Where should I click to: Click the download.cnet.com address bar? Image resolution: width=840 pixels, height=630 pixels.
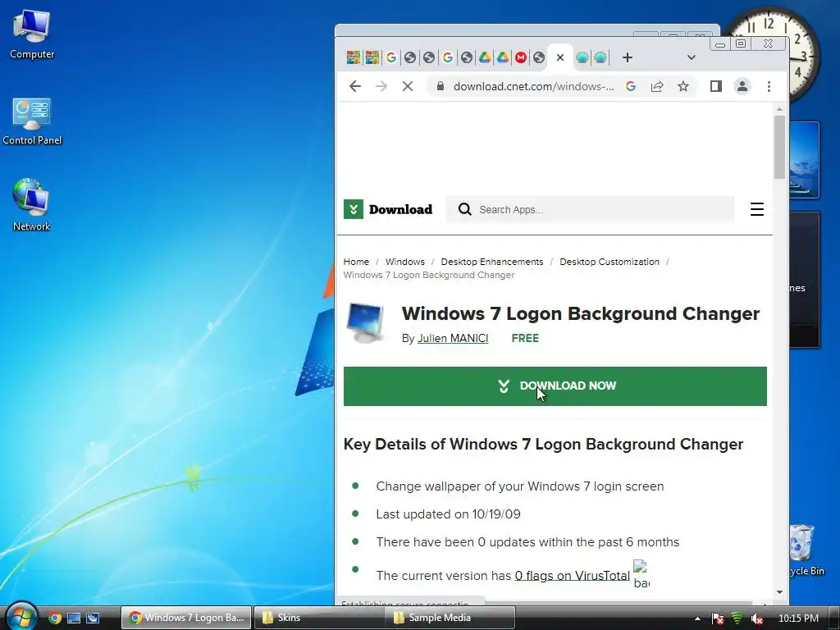click(533, 86)
